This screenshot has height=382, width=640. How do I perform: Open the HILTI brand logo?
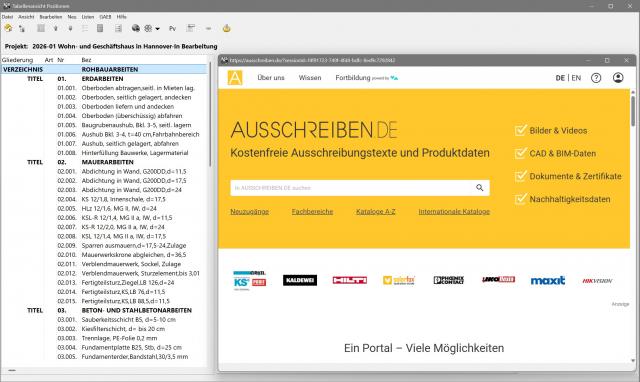[x=349, y=280]
